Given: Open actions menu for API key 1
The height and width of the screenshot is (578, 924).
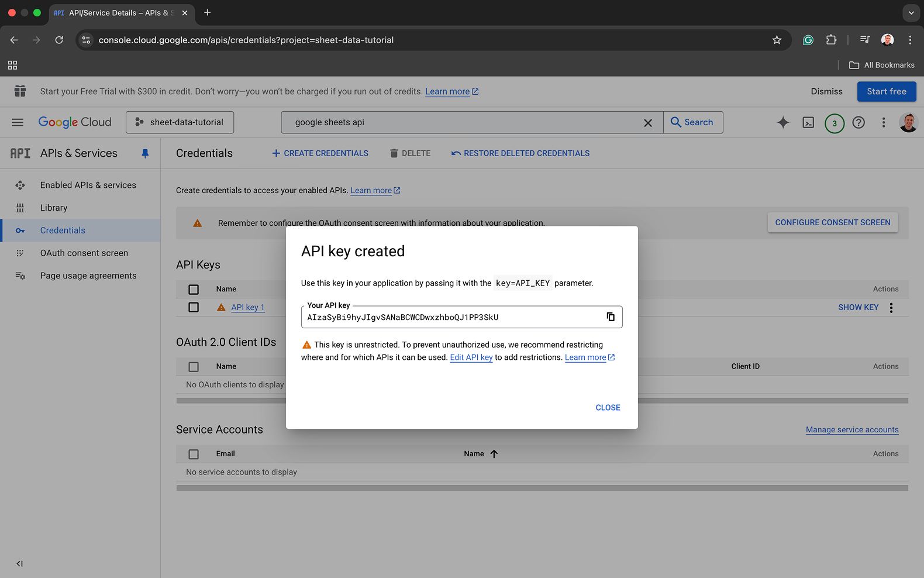Looking at the screenshot, I should [x=891, y=308].
